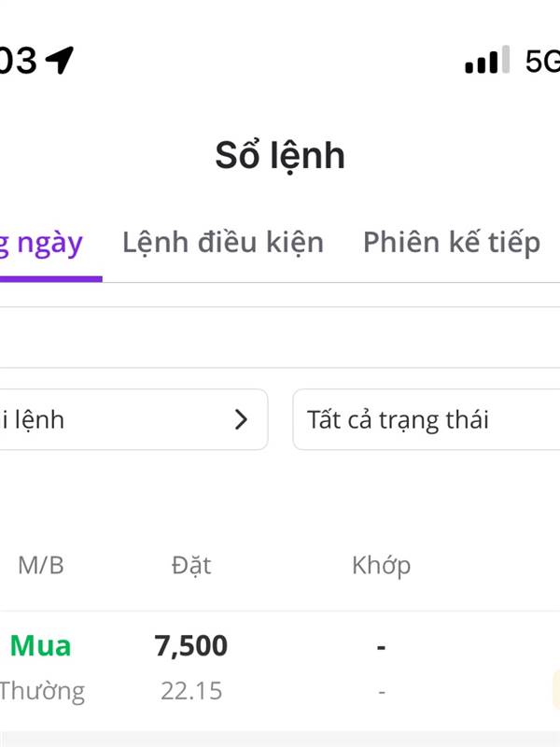Open the Tất cả trạng thái status dropdown
Screen dimensions: 560x747
tap(427, 419)
